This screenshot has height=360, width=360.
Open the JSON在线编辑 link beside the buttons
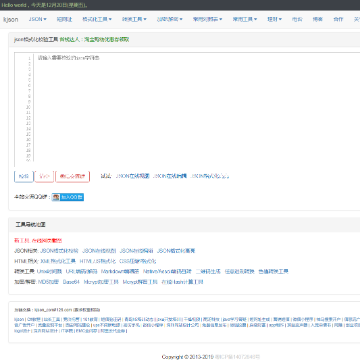pyautogui.click(x=170, y=176)
